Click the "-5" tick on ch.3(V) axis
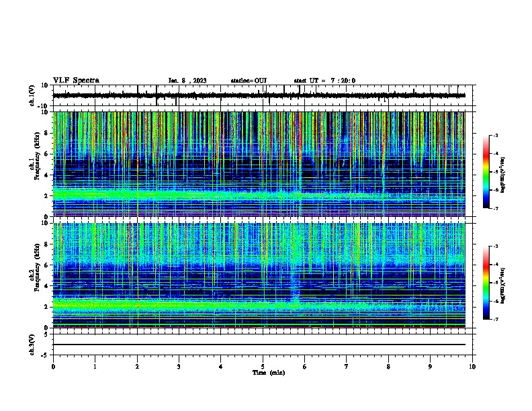Screen dimensions: 532x411 click(x=45, y=355)
